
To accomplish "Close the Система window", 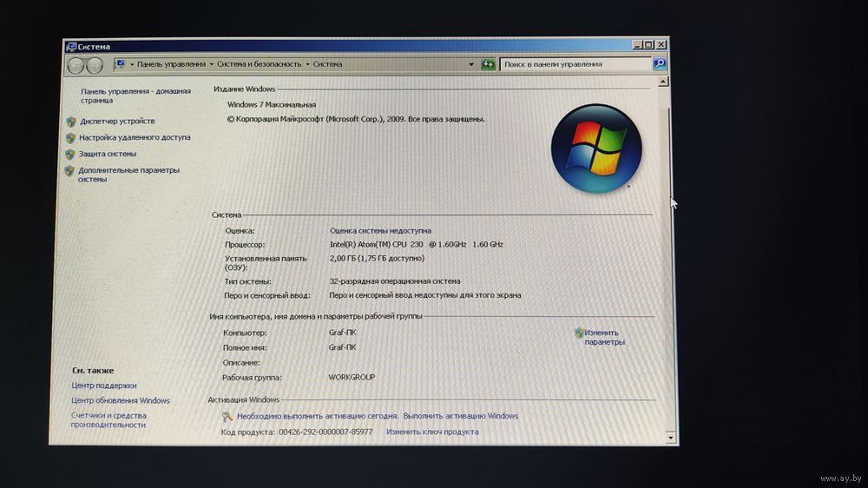I will [x=661, y=44].
